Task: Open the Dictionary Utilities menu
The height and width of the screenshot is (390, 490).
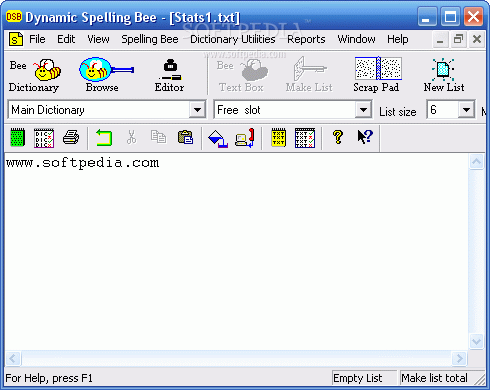Action: [233, 39]
